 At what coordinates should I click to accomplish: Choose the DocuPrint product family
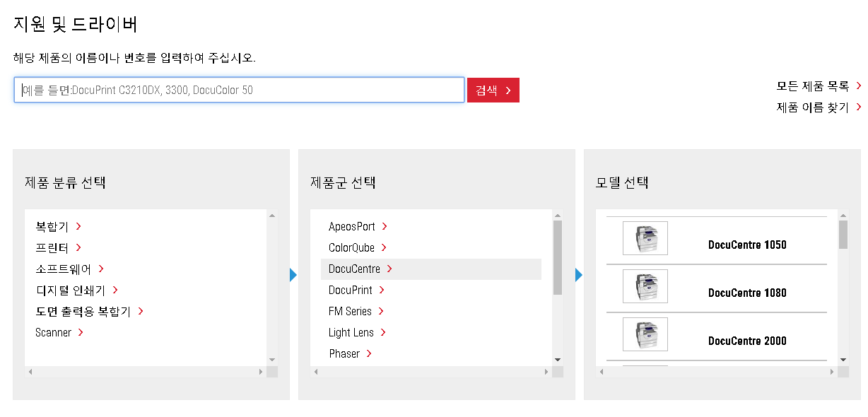pos(351,290)
